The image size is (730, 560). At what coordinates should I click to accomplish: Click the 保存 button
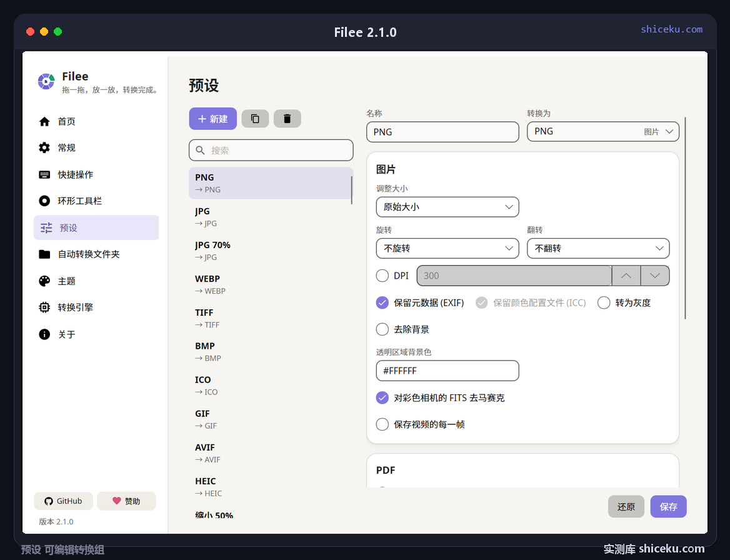[x=669, y=506]
